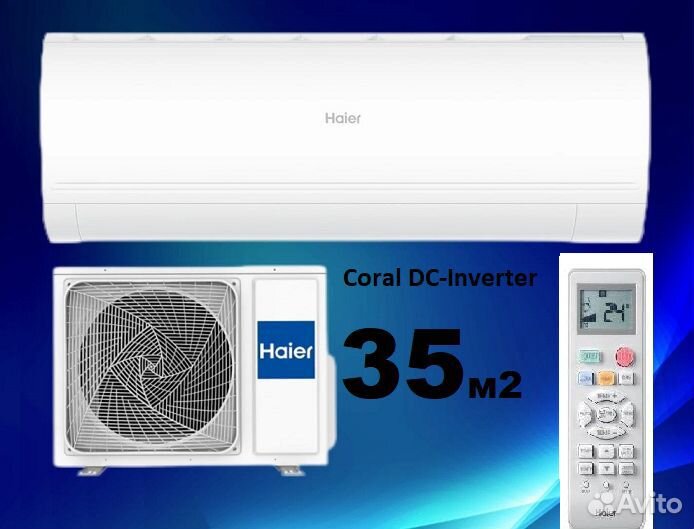Screen dimensions: 694x529
Task: Click the green button on the remote
Action: pos(589,356)
